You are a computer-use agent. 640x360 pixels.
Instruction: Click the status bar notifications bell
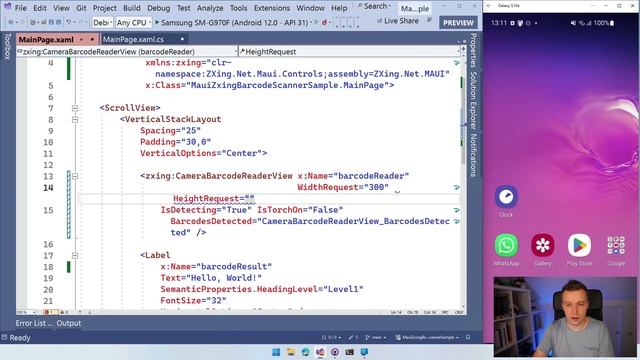click(468, 338)
